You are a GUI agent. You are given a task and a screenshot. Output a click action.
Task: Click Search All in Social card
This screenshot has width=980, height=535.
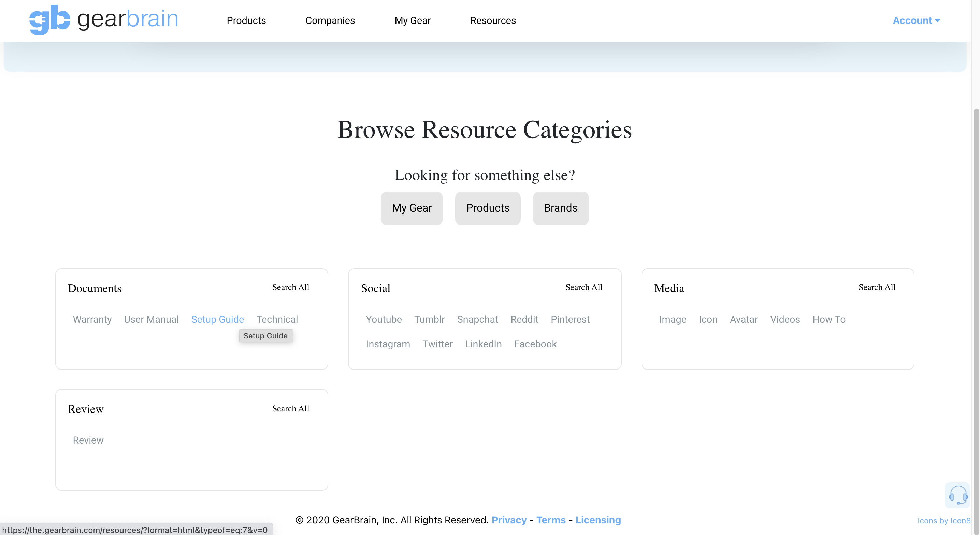tap(583, 287)
